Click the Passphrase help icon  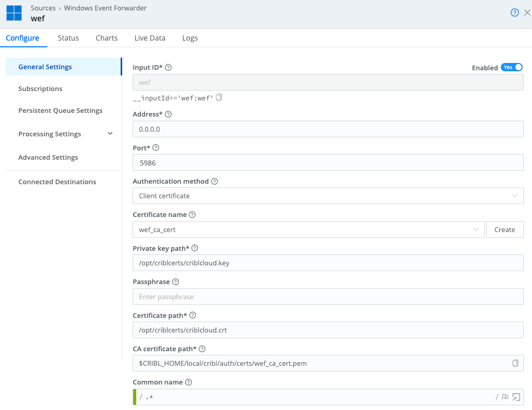175,281
